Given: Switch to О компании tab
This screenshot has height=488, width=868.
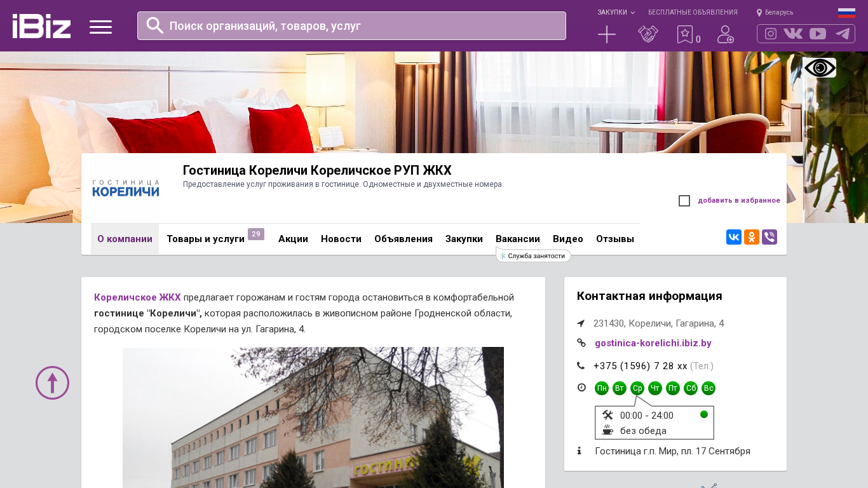Looking at the screenshot, I should pyautogui.click(x=125, y=239).
